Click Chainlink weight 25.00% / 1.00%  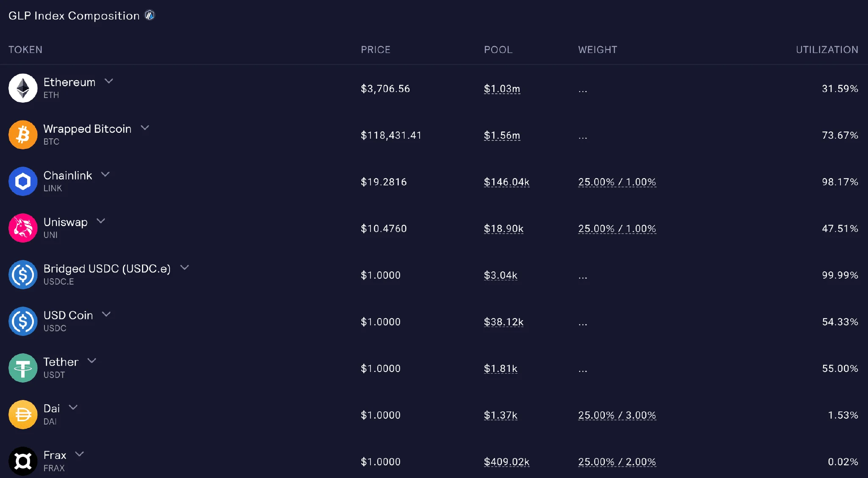pyautogui.click(x=617, y=182)
